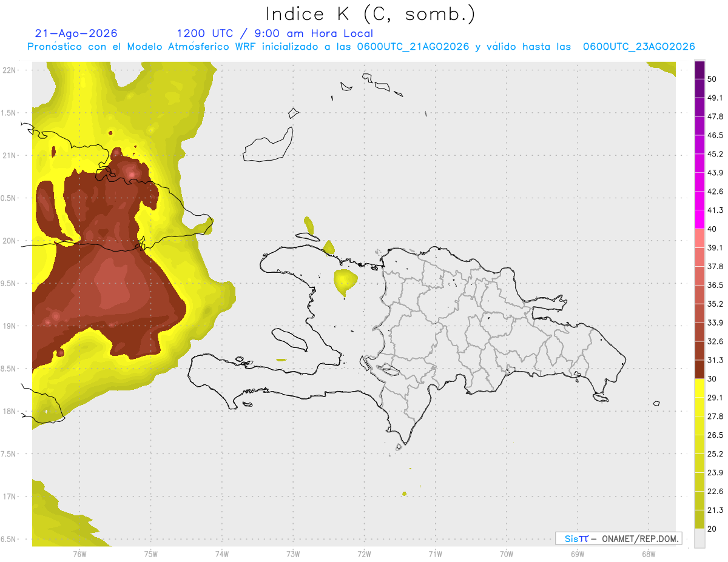Viewport: 728px width, 562px height.
Task: Click the legend value '23.9'
Action: [x=715, y=473]
